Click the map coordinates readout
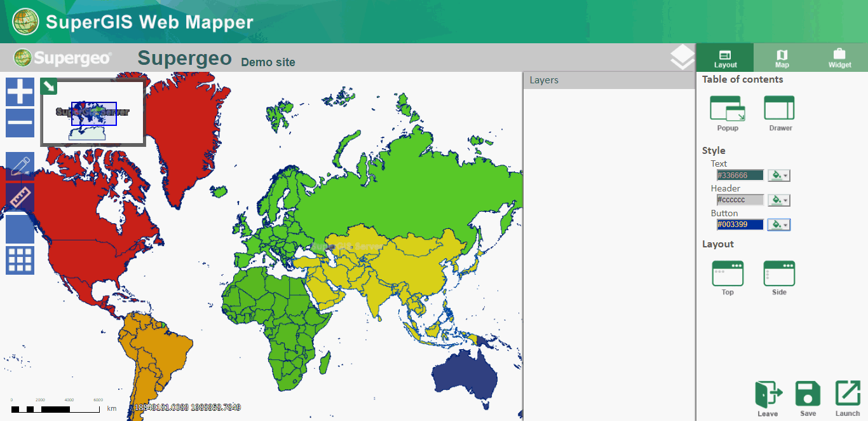The width and height of the screenshot is (868, 421). point(187,407)
